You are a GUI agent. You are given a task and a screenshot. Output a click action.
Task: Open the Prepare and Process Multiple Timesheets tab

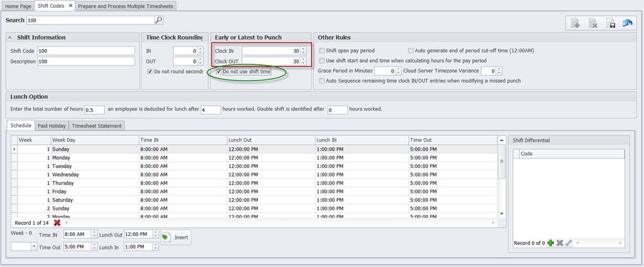(x=125, y=6)
